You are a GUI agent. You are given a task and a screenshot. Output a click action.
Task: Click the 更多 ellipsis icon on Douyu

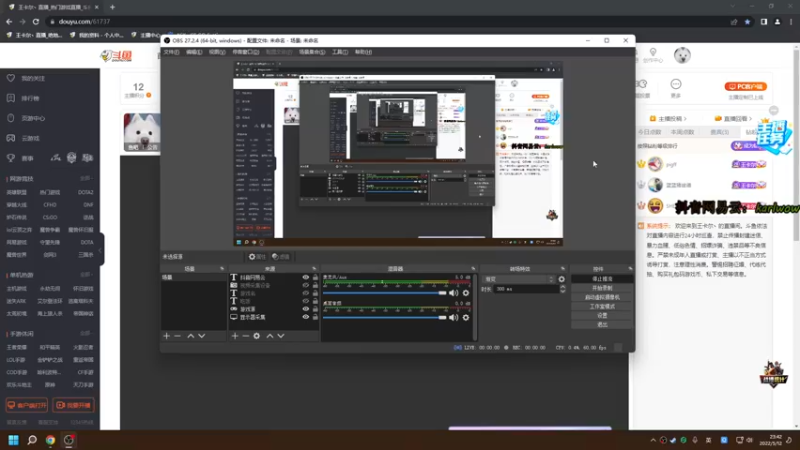click(676, 84)
